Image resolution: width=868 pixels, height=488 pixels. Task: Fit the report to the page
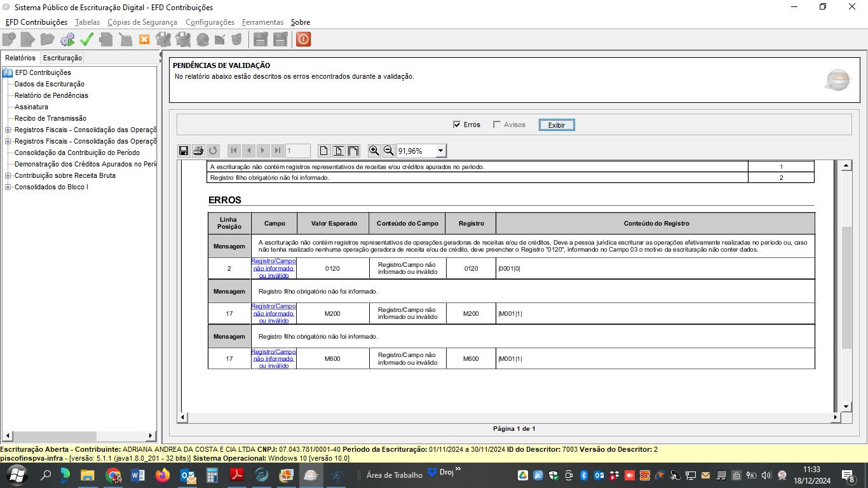(339, 151)
